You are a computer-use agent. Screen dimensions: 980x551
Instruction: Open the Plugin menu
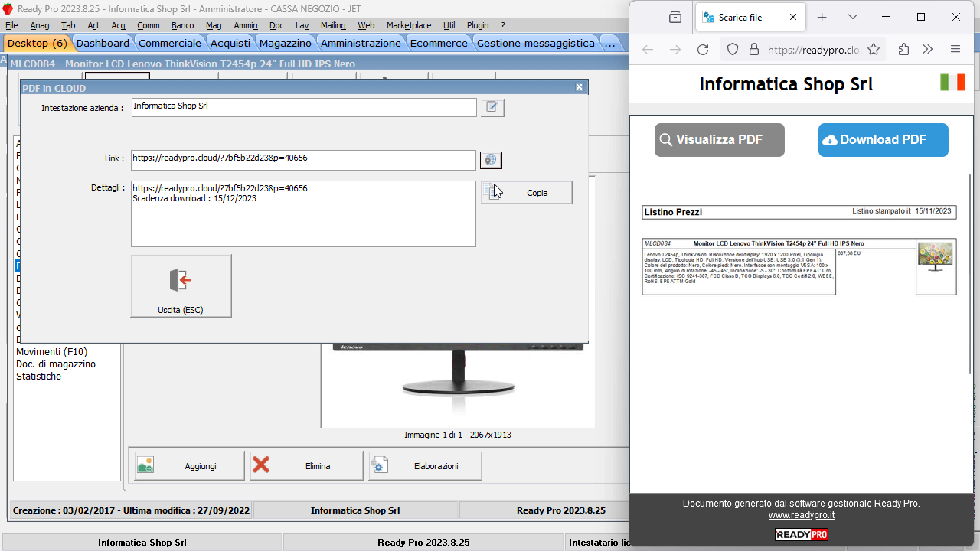(x=477, y=25)
